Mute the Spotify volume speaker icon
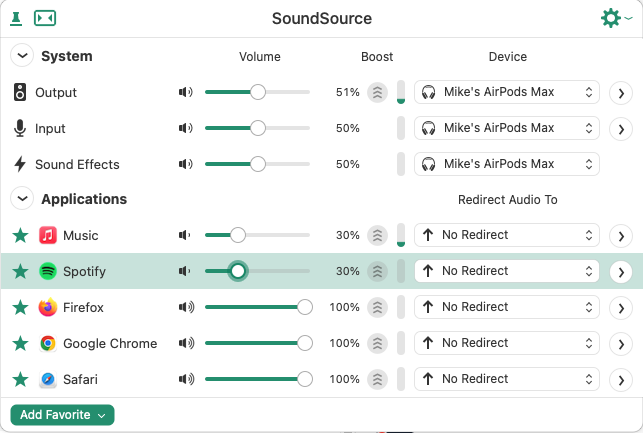This screenshot has height=433, width=643. pyautogui.click(x=185, y=271)
